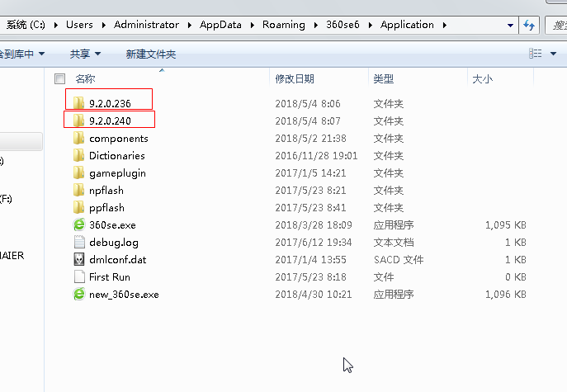Image resolution: width=567 pixels, height=392 pixels.
Task: Select the dmlconf.dat file icon
Action: (79, 259)
